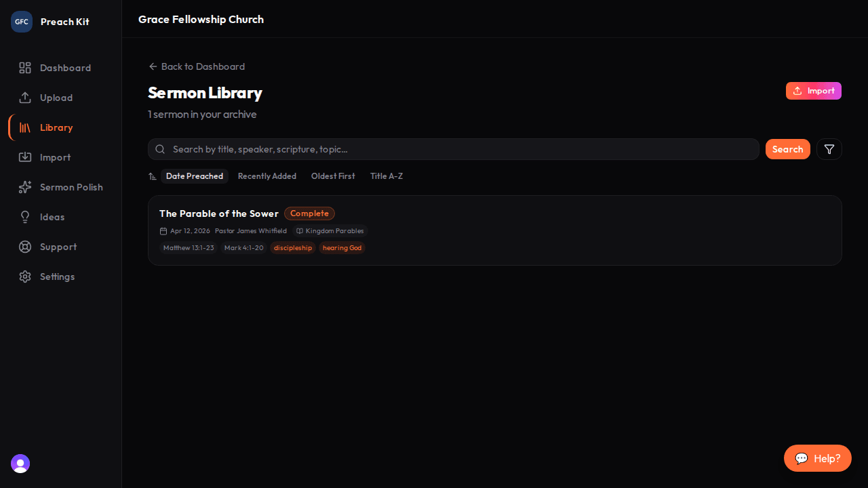Open the Library section in the sidebar
Screen dimensions: 868x488
pos(56,127)
